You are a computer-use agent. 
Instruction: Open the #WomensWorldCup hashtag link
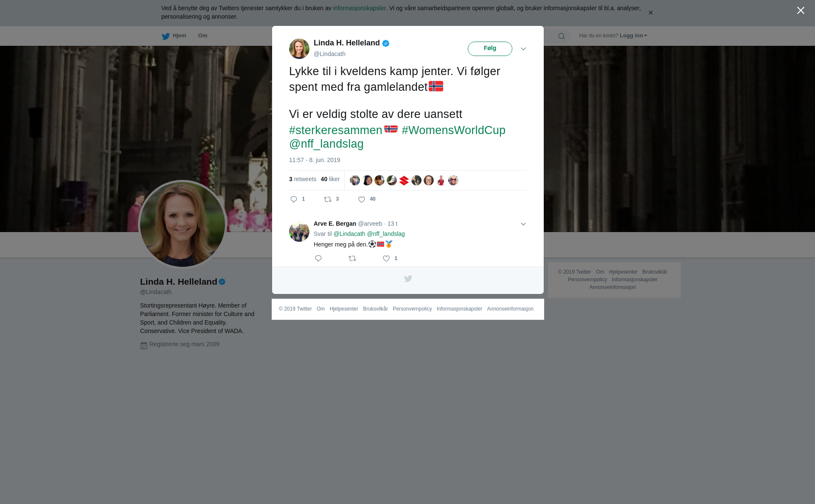tap(454, 130)
